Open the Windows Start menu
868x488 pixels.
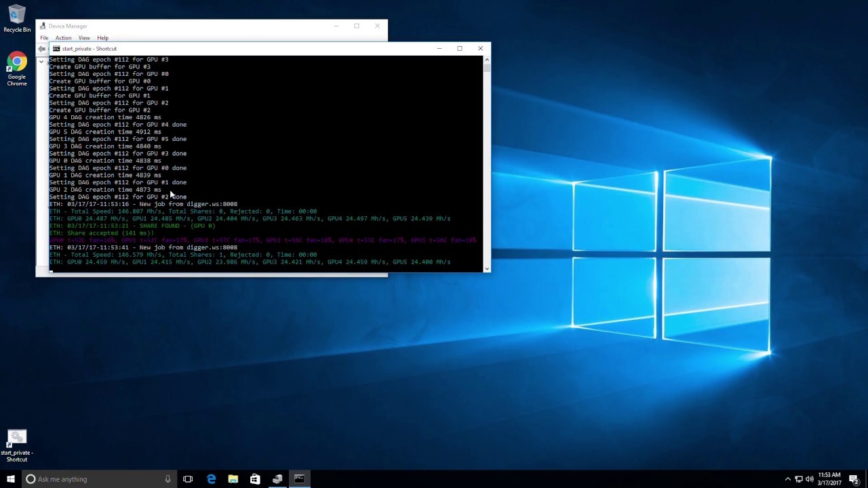tap(11, 479)
